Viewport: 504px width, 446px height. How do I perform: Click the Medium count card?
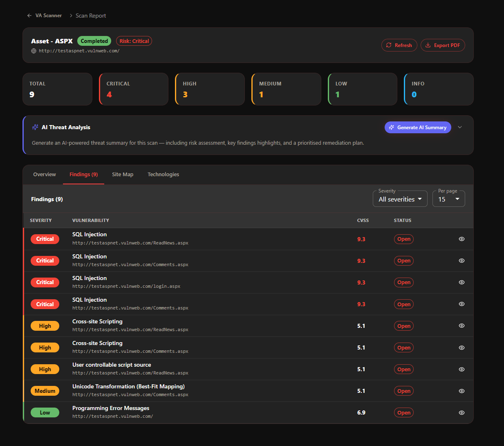point(286,89)
